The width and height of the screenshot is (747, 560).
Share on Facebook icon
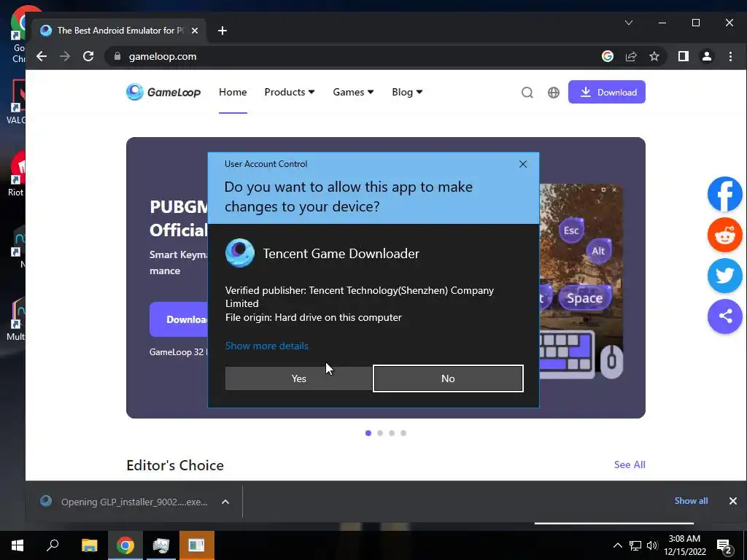pyautogui.click(x=725, y=194)
